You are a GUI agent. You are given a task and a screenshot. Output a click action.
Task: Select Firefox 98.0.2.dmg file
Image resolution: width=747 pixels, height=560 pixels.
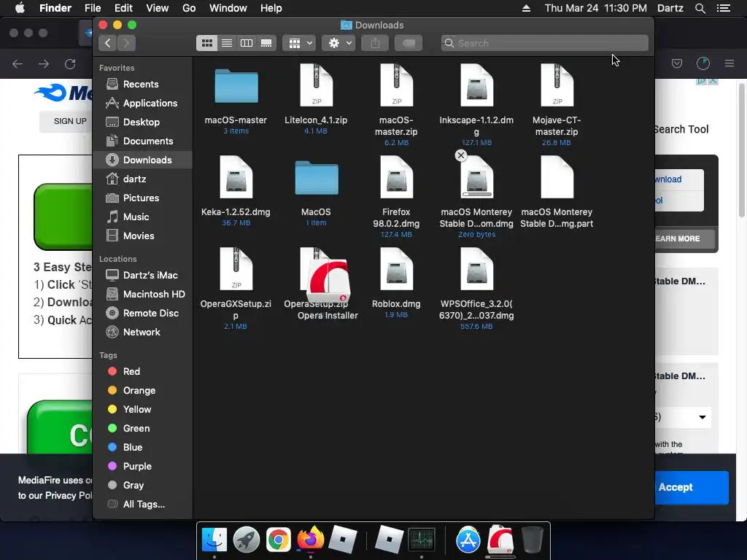[x=396, y=177]
